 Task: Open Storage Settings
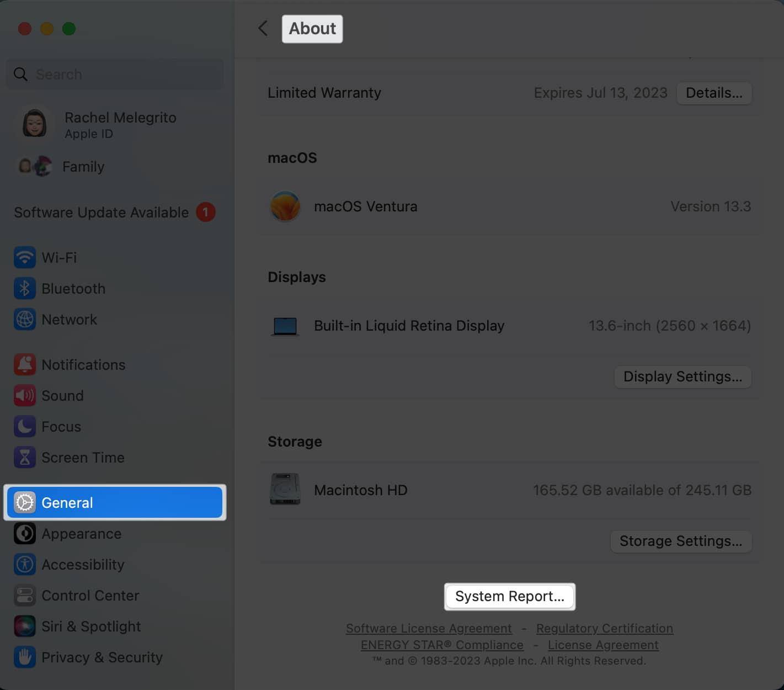tap(681, 541)
